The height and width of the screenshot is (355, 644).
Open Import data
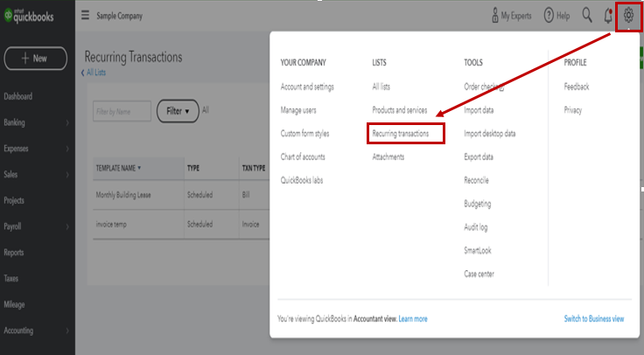(x=479, y=110)
